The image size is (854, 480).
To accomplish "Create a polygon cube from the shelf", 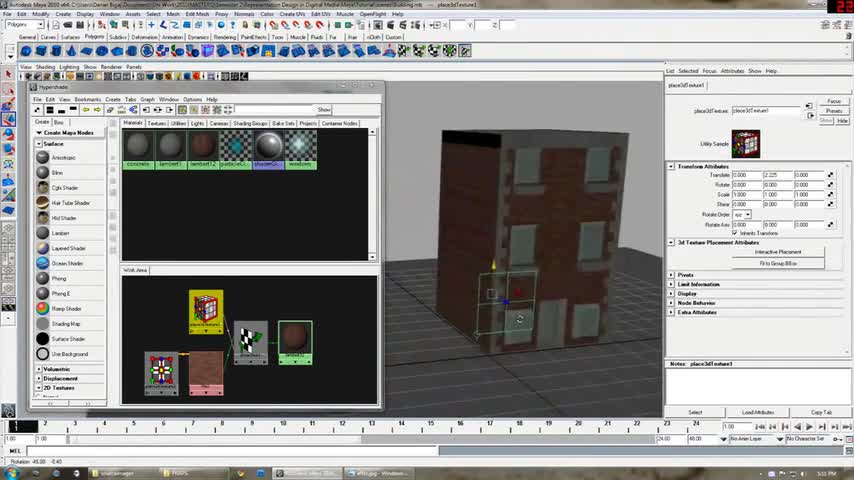I will coord(41,51).
